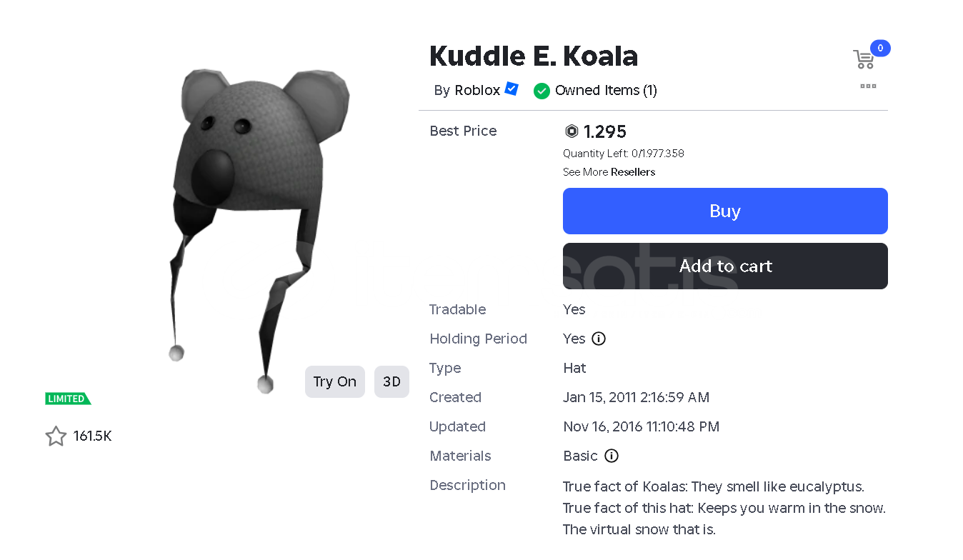Click the Robux currency icon by price
The height and width of the screenshot is (560, 963).
coord(572,131)
